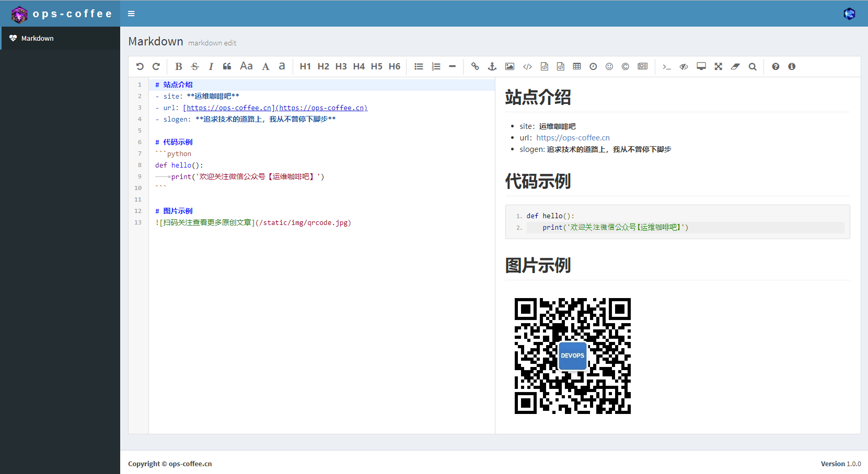The width and height of the screenshot is (868, 474).
Task: Insert a hyperlink with the link icon
Action: pyautogui.click(x=475, y=66)
